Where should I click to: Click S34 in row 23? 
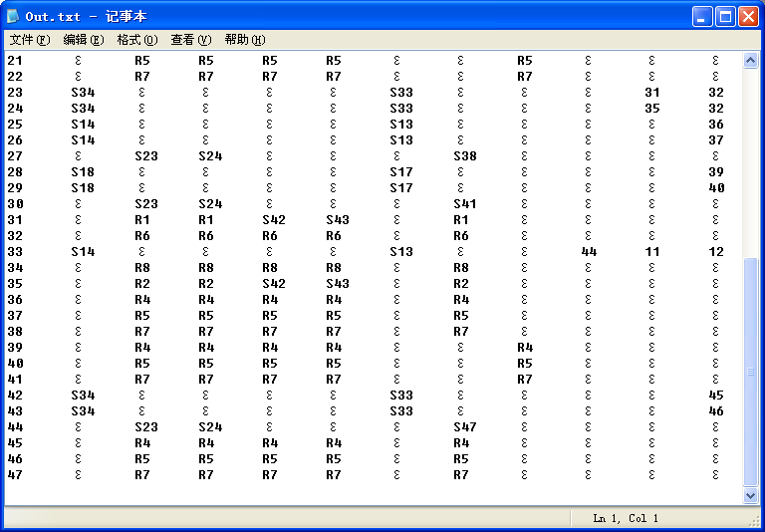pos(83,93)
